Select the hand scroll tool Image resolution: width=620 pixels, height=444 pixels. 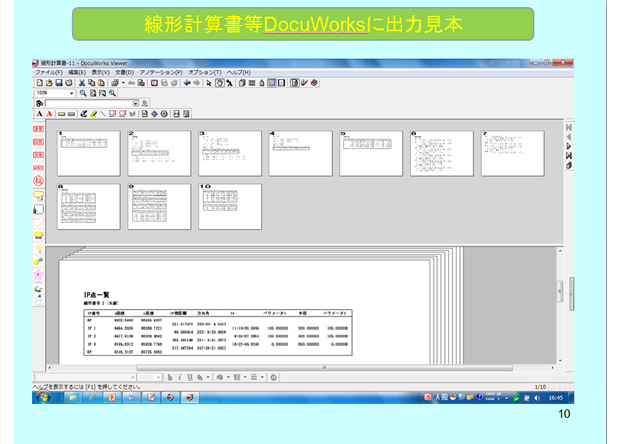219,83
